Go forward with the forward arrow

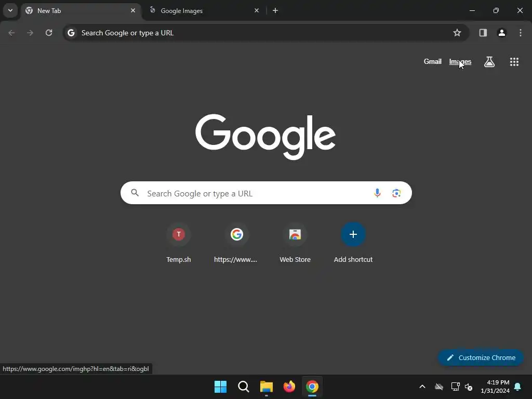click(x=30, y=33)
